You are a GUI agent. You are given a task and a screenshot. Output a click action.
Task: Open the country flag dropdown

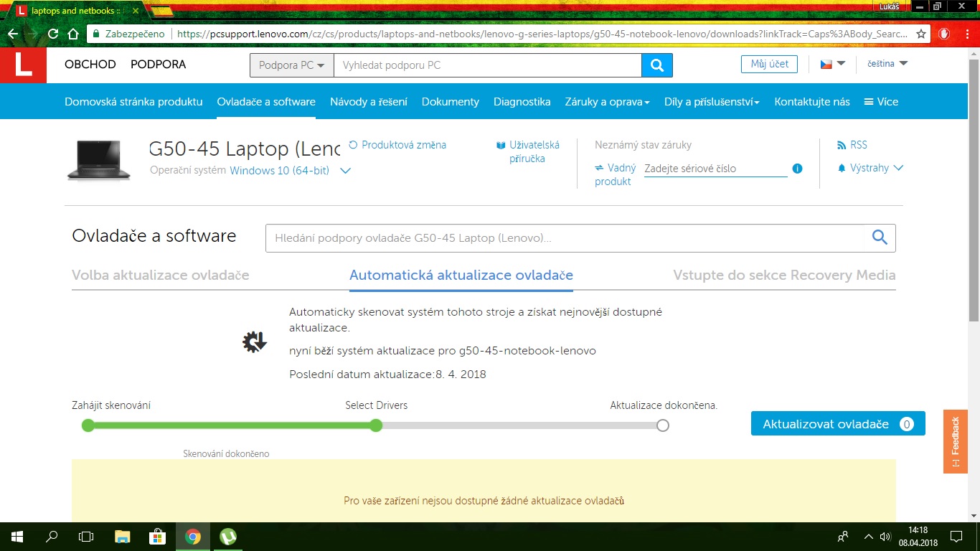point(833,64)
